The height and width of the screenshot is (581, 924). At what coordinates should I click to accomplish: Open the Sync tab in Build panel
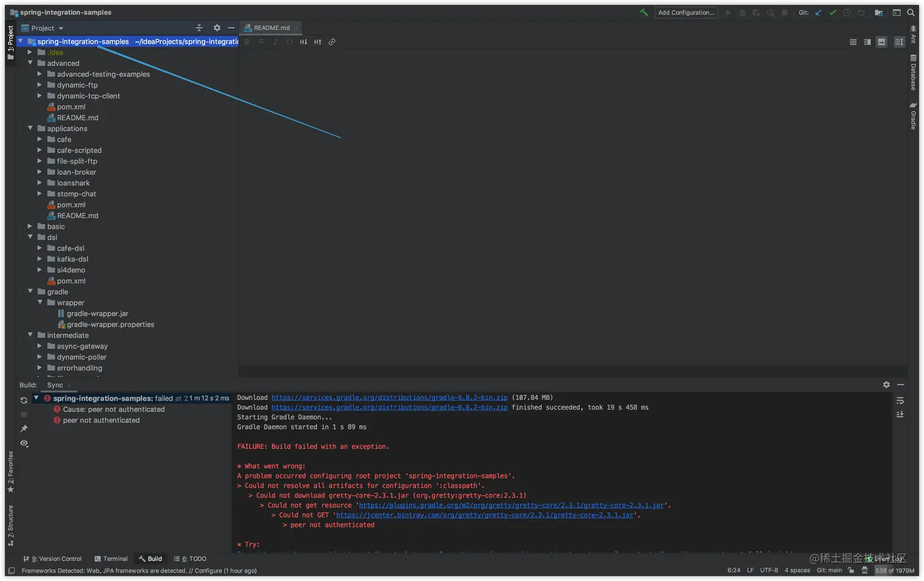coord(55,385)
